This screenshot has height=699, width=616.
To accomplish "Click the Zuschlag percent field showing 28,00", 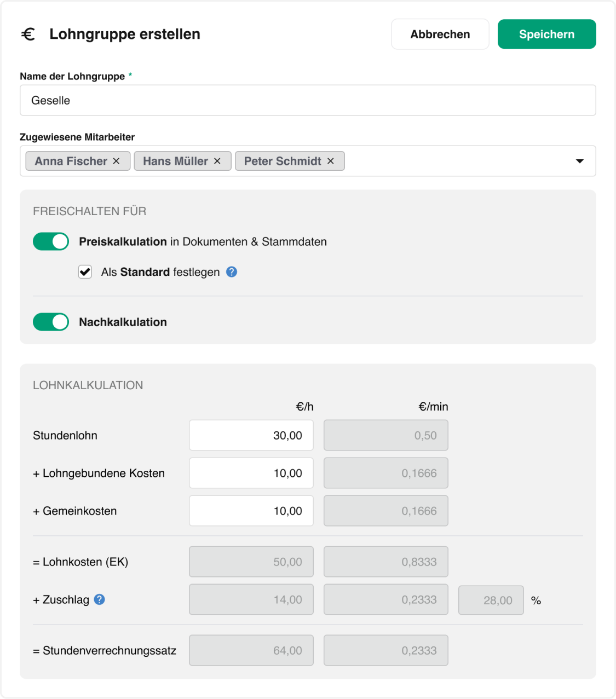I will [491, 600].
